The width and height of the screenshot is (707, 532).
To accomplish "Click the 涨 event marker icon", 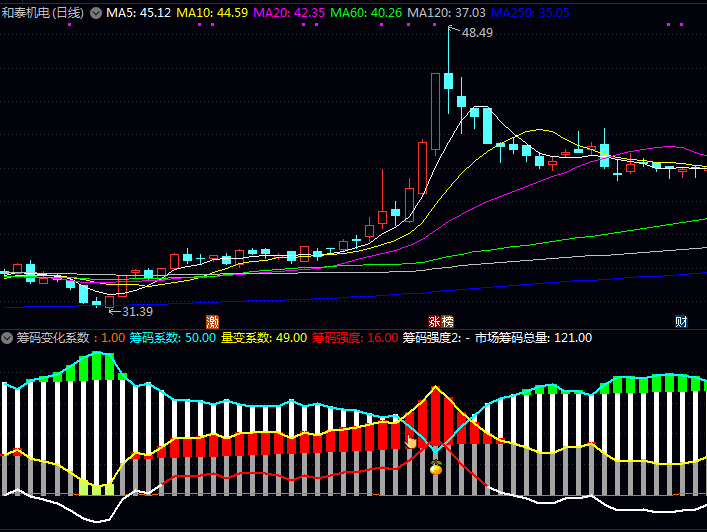I will coord(434,321).
